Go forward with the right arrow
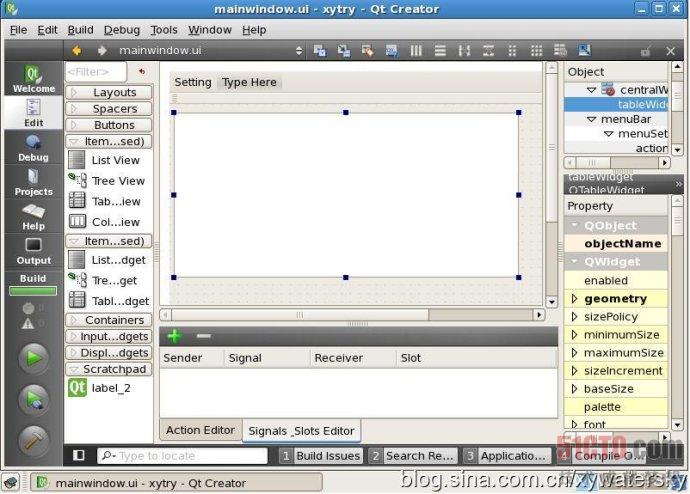This screenshot has height=494, width=690. (102, 50)
